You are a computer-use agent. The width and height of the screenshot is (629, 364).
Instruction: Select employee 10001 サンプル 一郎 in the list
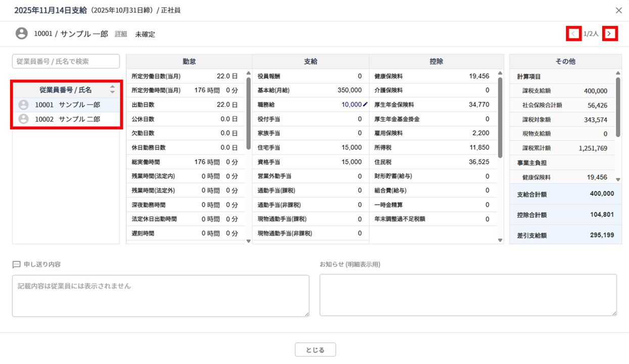point(67,105)
